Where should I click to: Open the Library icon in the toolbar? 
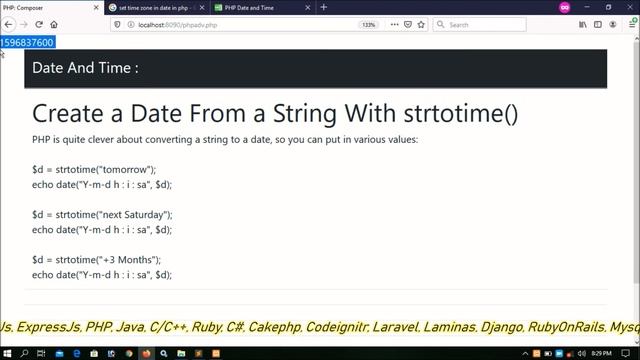pos(583,24)
